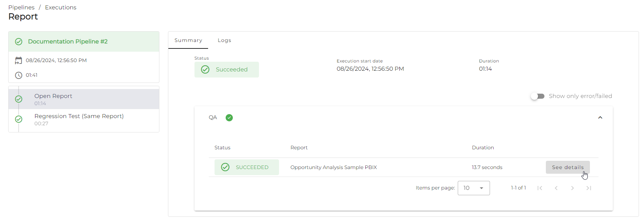This screenshot has height=220, width=644.
Task: Click the Documentation Pipeline #2 success check icon
Action: click(x=19, y=42)
